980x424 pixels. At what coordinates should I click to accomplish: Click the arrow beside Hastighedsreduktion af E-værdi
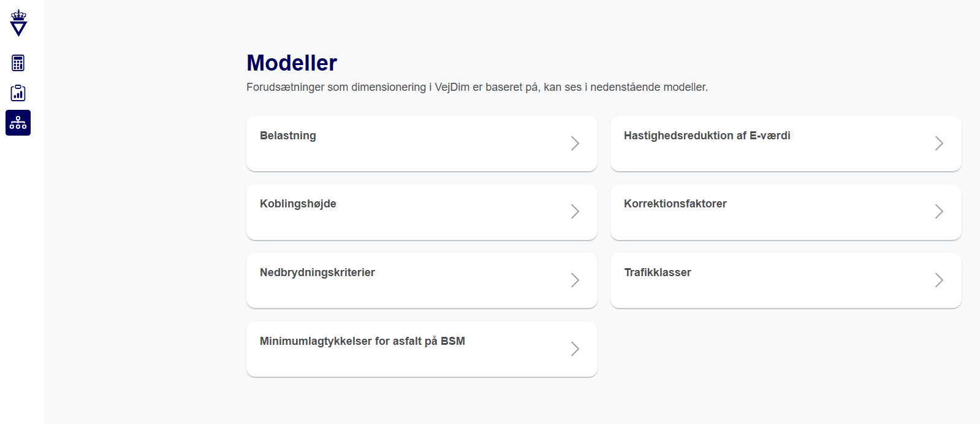[939, 144]
